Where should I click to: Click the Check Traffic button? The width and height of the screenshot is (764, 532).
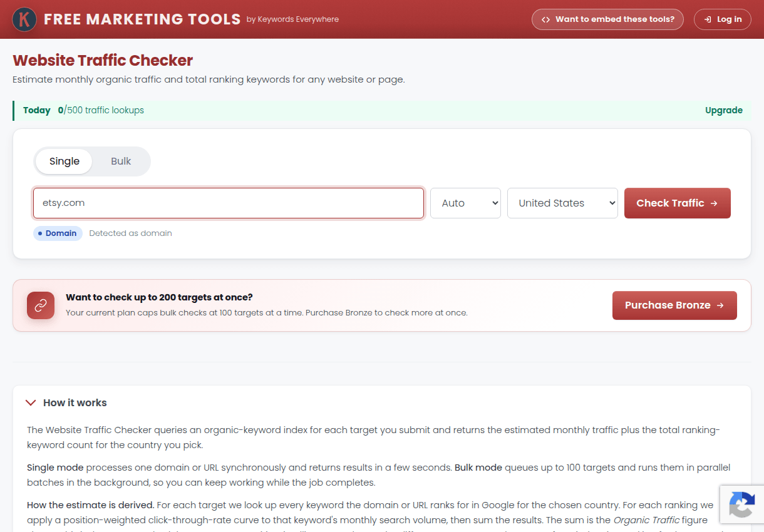(678, 203)
